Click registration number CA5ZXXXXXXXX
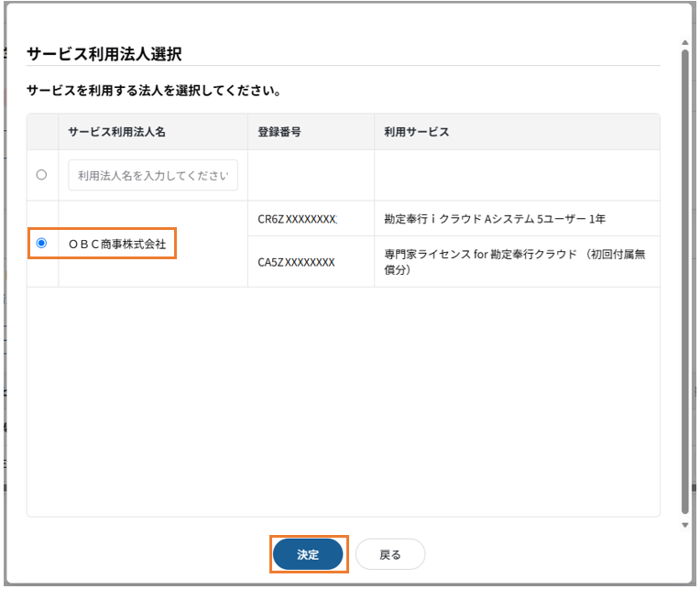 tap(297, 262)
